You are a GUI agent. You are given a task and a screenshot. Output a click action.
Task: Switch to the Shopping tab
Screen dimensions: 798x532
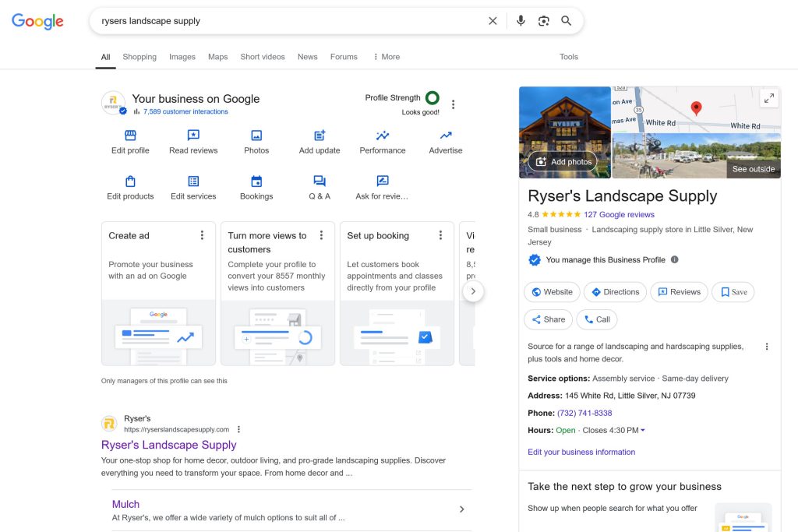coord(139,57)
